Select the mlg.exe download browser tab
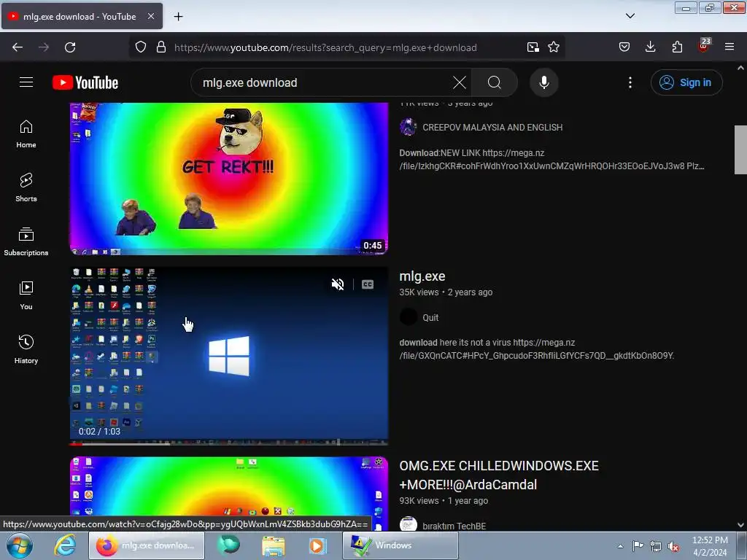 point(82,16)
